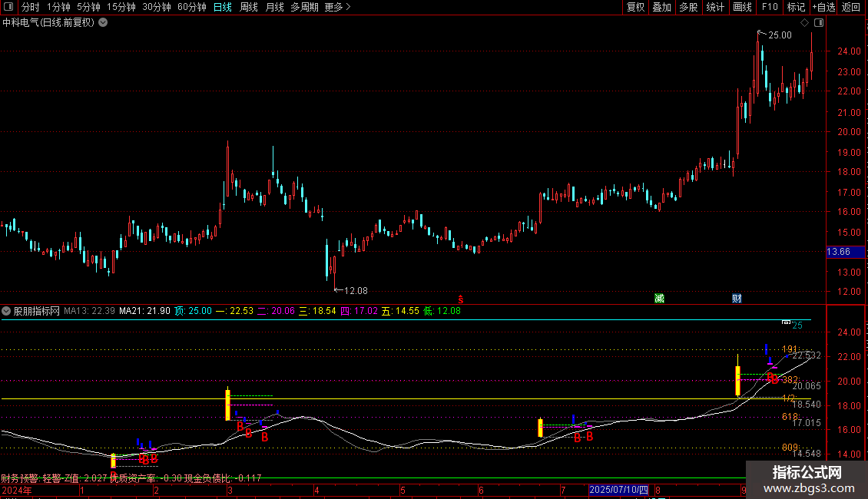
Task: Click the 二: 20.06 indicator value
Action: point(276,311)
